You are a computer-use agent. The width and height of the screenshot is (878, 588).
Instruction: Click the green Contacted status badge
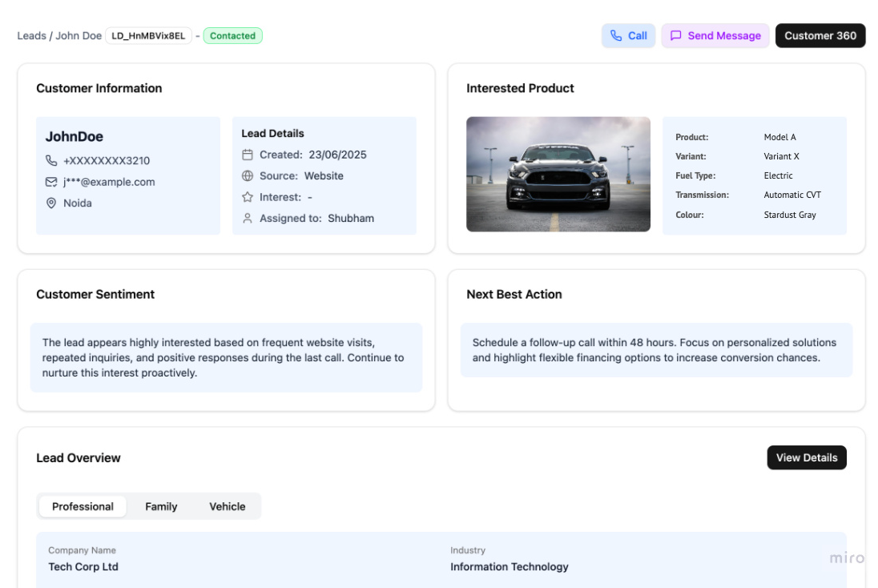(232, 35)
